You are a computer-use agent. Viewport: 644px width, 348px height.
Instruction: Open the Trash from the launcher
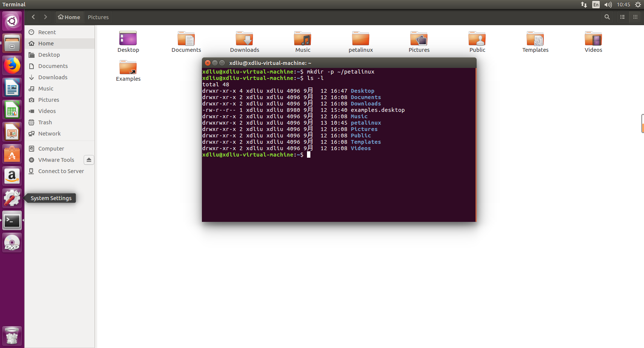tap(12, 335)
